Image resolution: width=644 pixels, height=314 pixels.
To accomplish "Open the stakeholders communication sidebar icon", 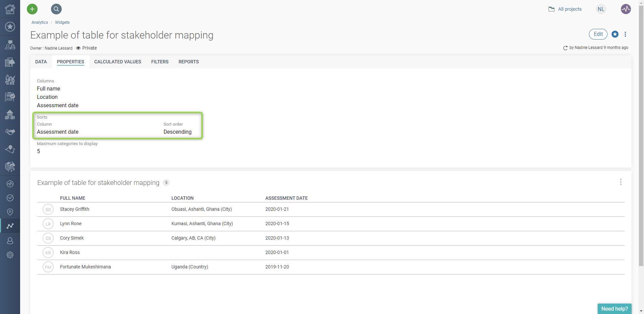I will coord(10,45).
